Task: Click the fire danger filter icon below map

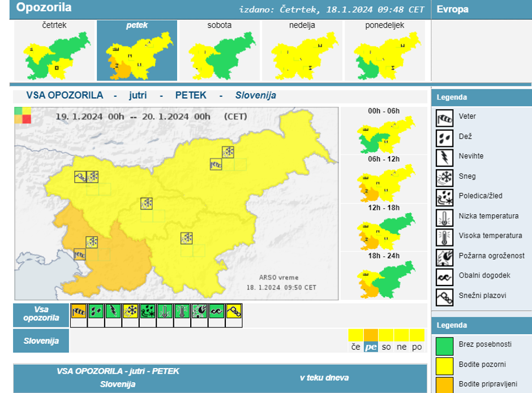Action: pyautogui.click(x=200, y=310)
